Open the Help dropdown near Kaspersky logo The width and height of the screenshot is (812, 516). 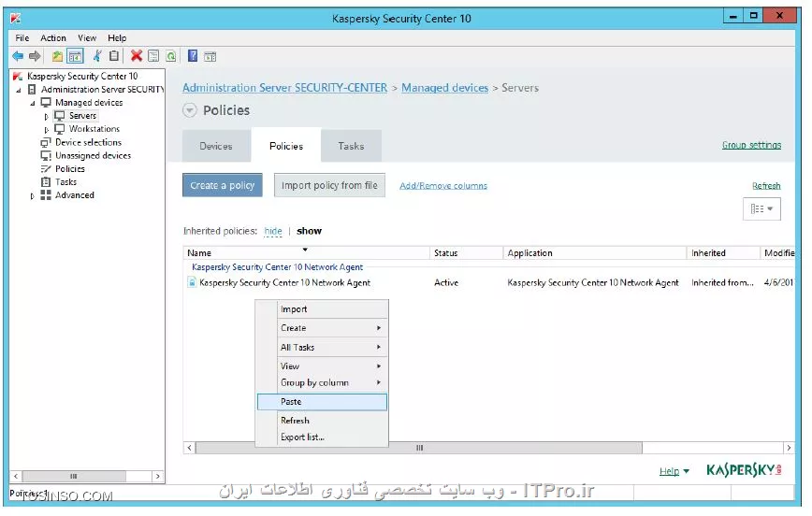click(674, 471)
